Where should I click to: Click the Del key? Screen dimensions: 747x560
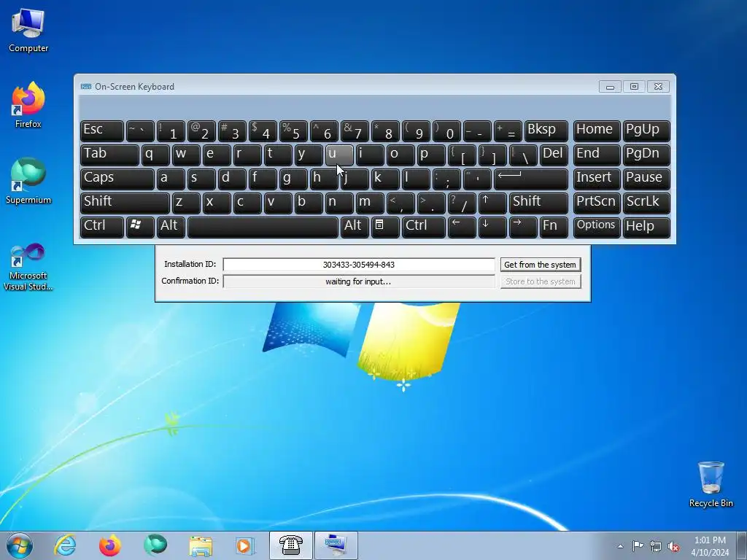click(554, 155)
